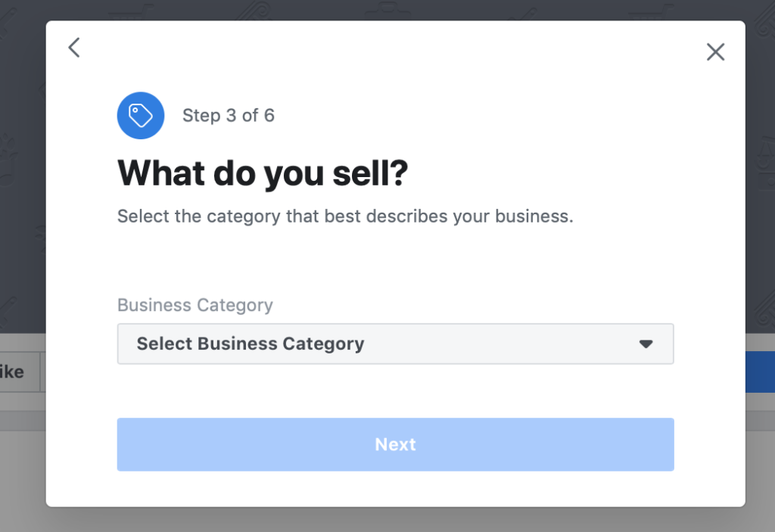Click the dimmed backdrop above the dialog

[x=378, y=9]
